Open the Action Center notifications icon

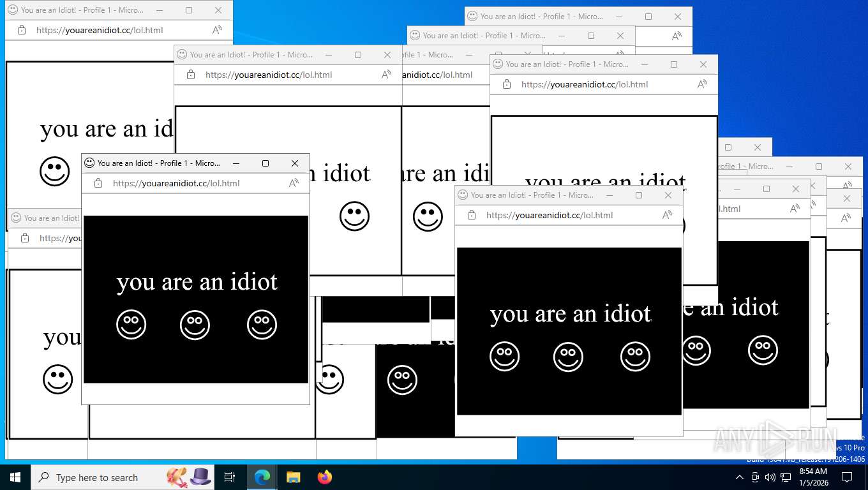[847, 477]
